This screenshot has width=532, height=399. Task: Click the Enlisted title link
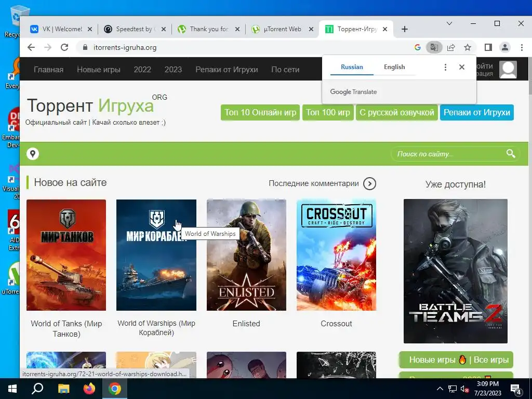(x=246, y=324)
